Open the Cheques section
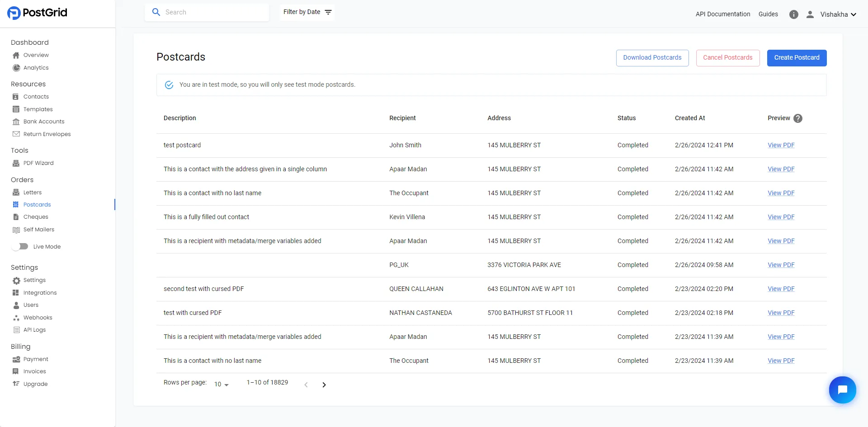 (x=16, y=217)
